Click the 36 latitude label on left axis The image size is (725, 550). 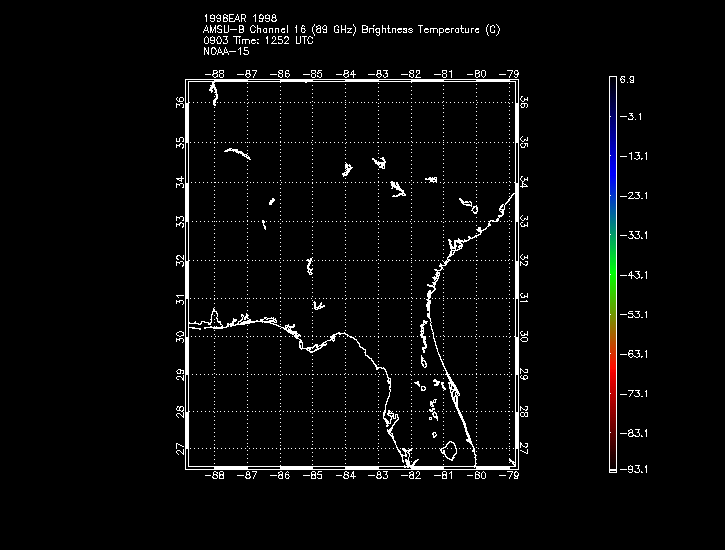(x=180, y=103)
